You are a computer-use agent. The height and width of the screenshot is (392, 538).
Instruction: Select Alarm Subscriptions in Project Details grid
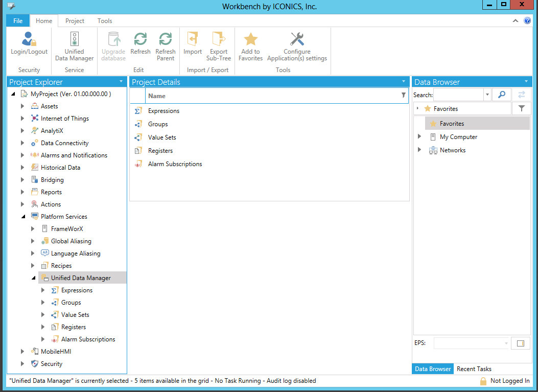pyautogui.click(x=175, y=164)
